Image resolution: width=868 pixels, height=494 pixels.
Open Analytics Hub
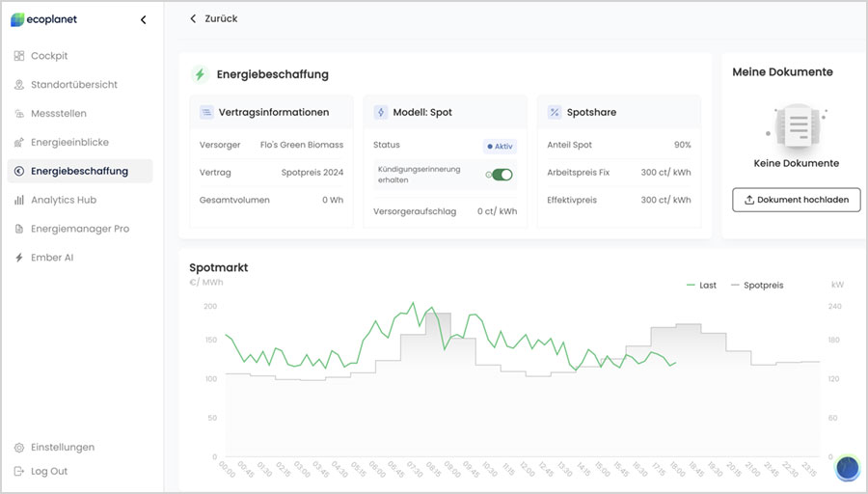coord(64,200)
